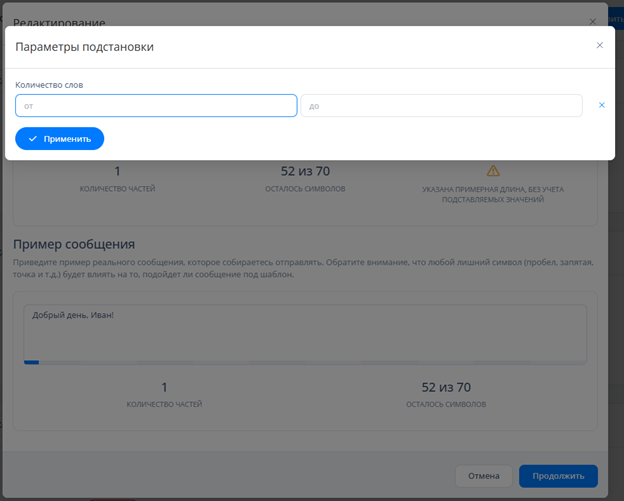The height and width of the screenshot is (501, 624).
Task: Click the Редактирование window title
Action: click(58, 21)
